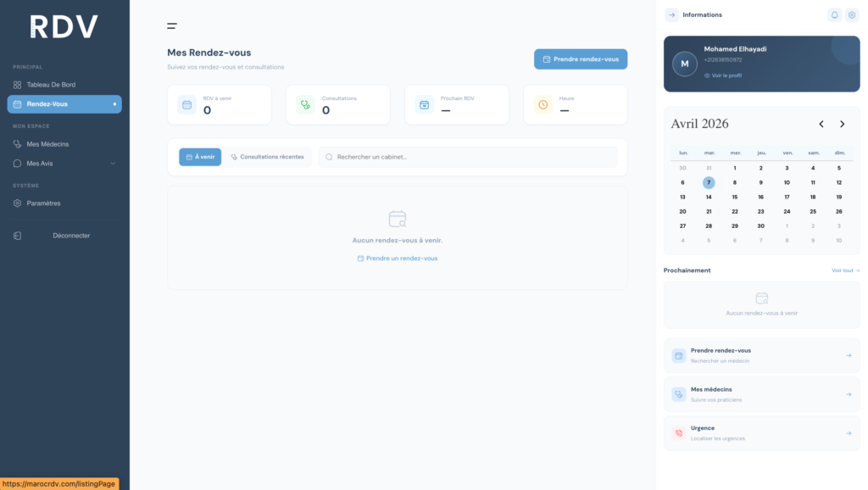868x490 pixels.
Task: Click the Heure clock icon
Action: tap(542, 105)
